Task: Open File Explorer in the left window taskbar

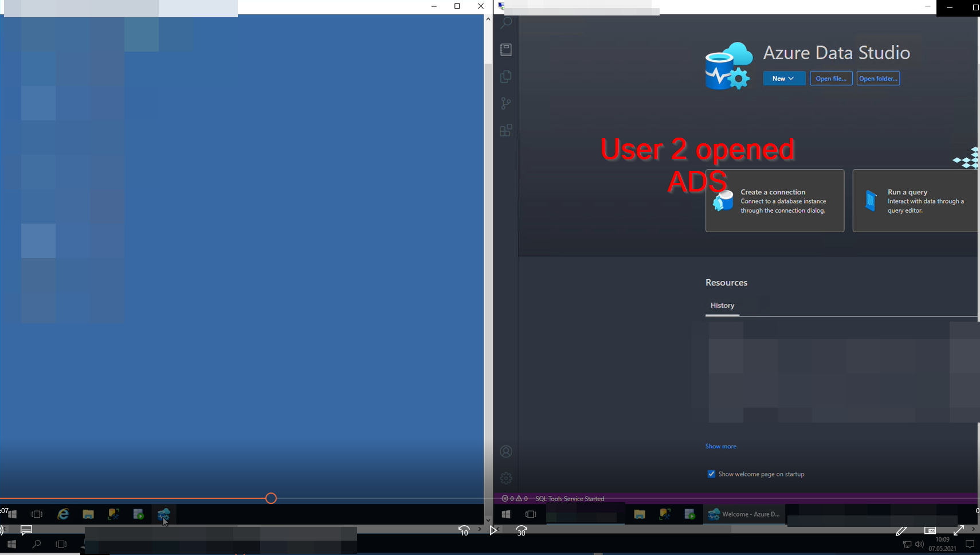Action: pos(88,514)
